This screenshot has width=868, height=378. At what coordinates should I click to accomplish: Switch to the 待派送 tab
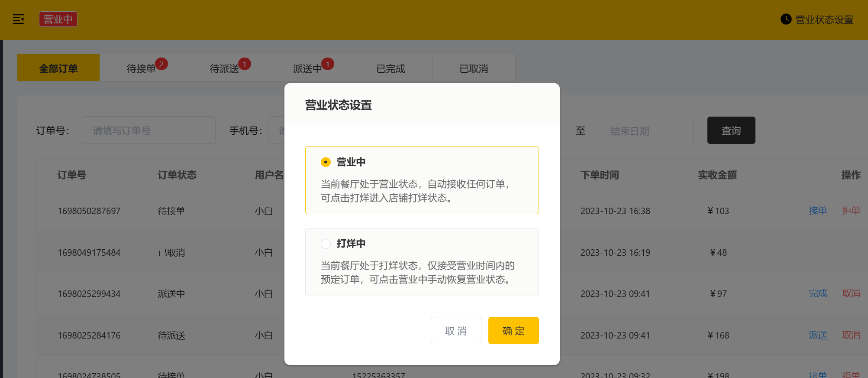[225, 68]
